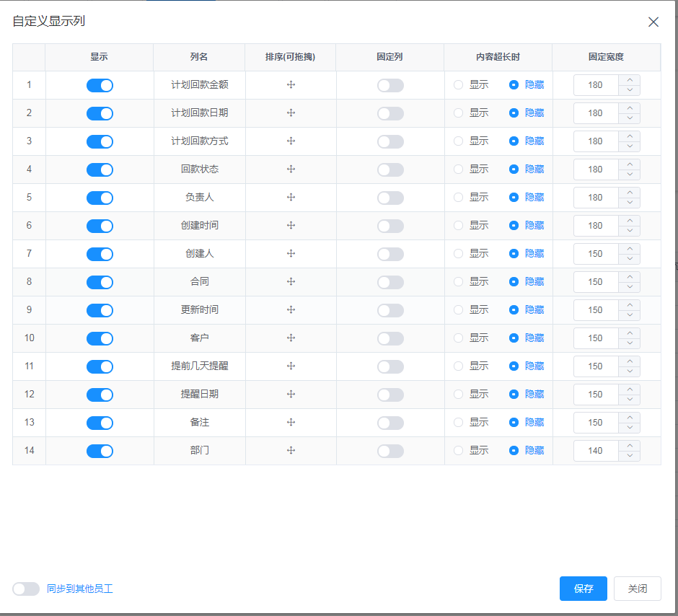This screenshot has width=678, height=616.
Task: Toggle off display switch for 计划回款日期
Action: (x=100, y=113)
